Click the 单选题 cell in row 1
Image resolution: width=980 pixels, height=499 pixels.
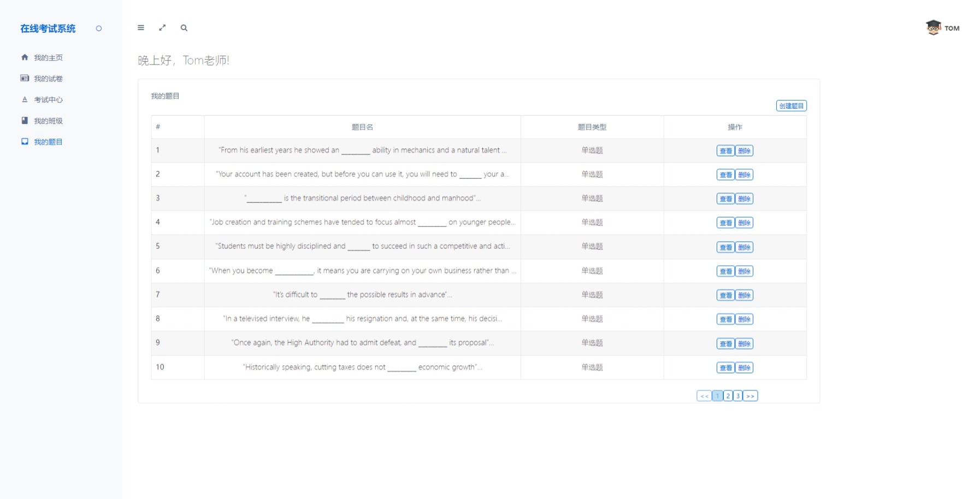(x=592, y=150)
